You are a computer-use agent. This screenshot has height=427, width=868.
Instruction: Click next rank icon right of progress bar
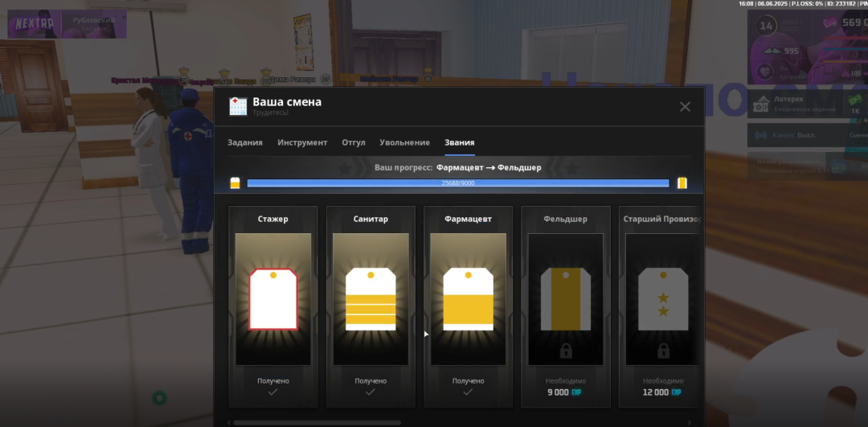(x=682, y=183)
